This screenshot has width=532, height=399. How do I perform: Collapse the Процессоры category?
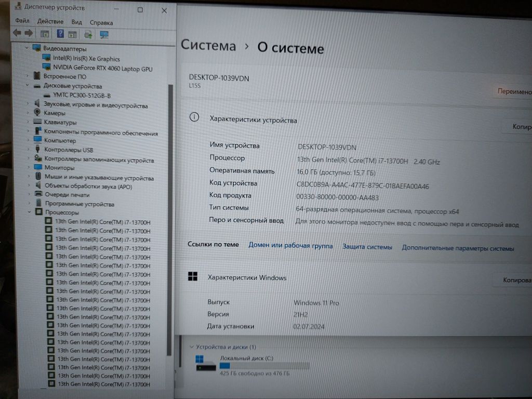tap(29, 212)
